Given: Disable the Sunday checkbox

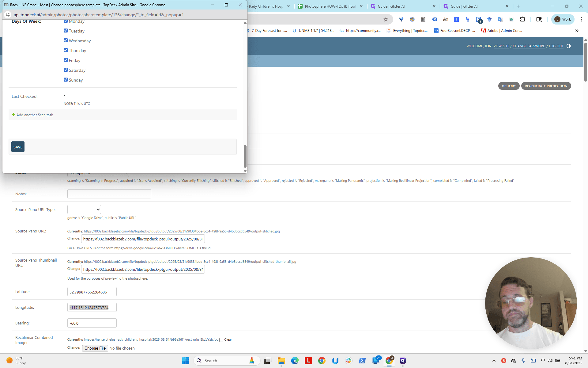Looking at the screenshot, I should point(66,80).
